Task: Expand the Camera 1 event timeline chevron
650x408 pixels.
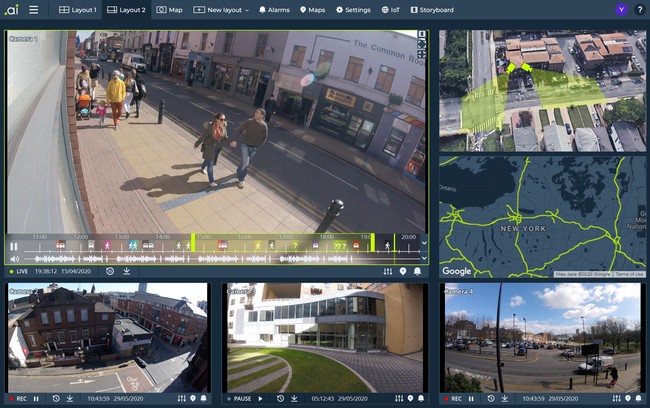Action: coord(423,242)
